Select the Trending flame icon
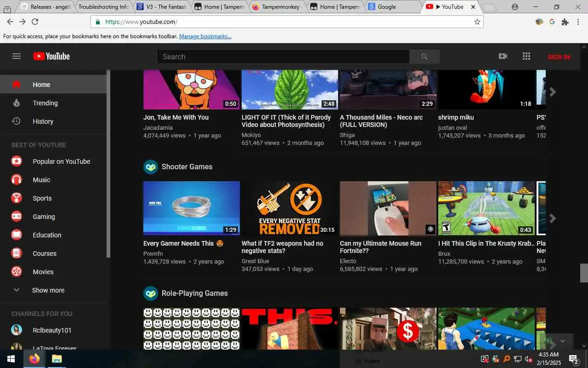Viewport: 588px width, 368px height. click(17, 103)
